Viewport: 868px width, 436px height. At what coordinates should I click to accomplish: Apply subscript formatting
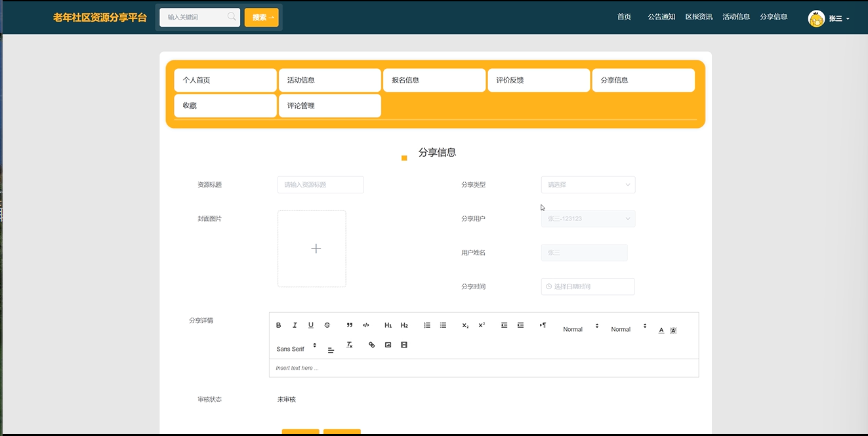point(465,325)
